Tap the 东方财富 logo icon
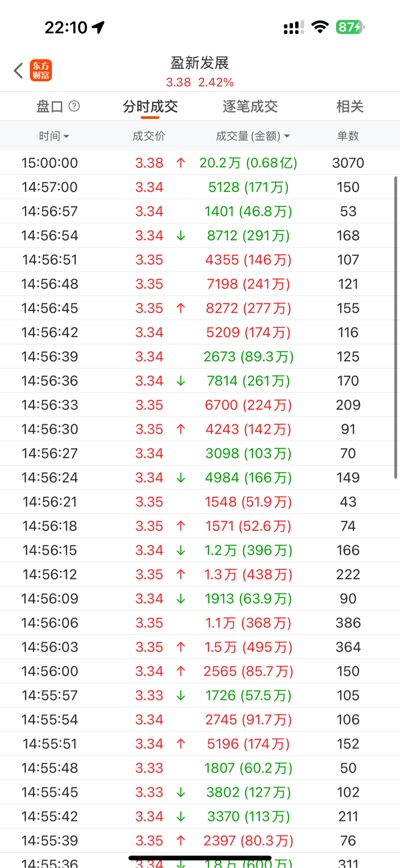Screen dimensions: 400x868 [x=41, y=70]
